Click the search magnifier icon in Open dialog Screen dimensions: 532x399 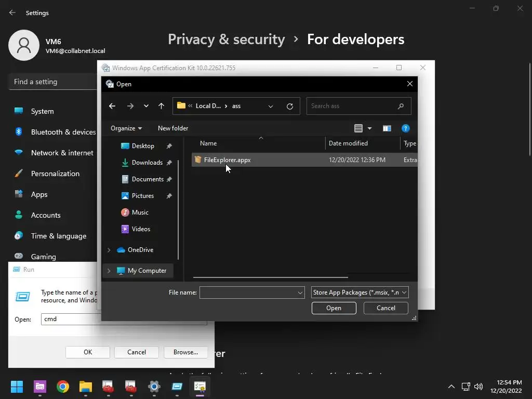(x=401, y=106)
